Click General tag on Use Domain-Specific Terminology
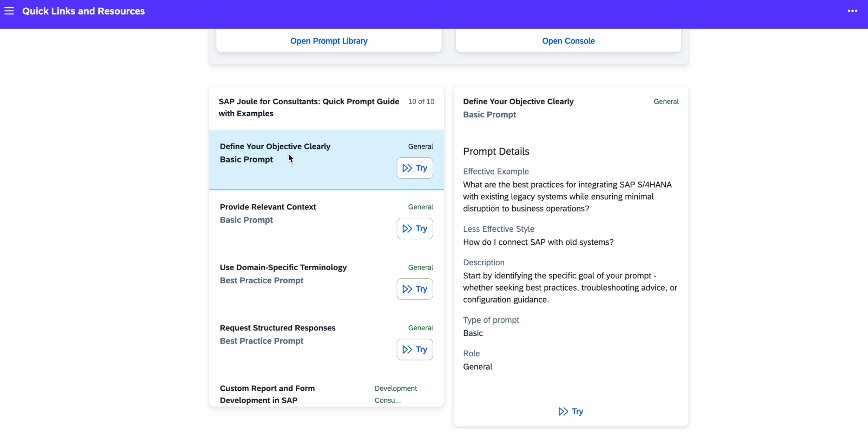This screenshot has width=868, height=437. pos(420,267)
